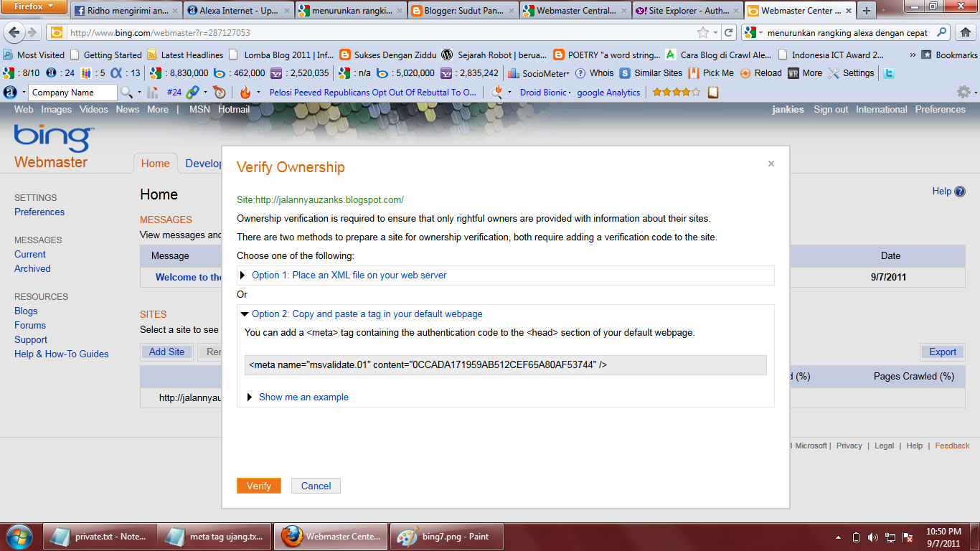The width and height of the screenshot is (980, 551).
Task: Open a new tab with plus button
Action: (867, 11)
